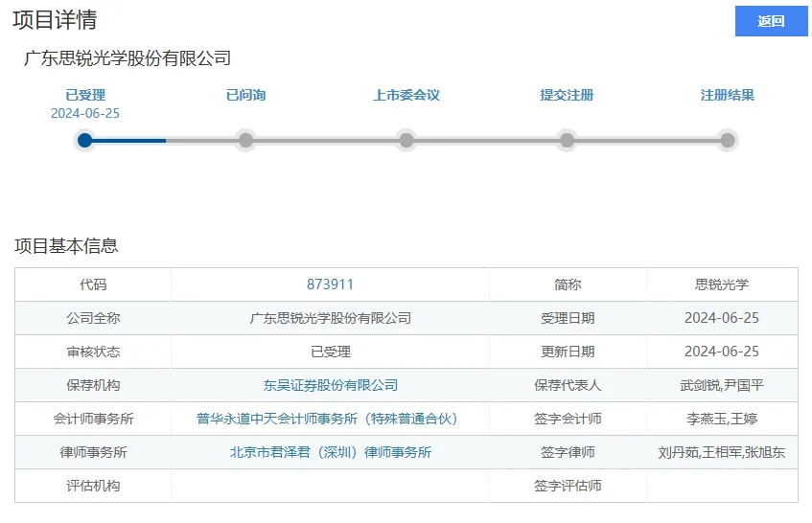
Task: Open 普华永道中天会计师事务所 link
Action: (x=327, y=419)
